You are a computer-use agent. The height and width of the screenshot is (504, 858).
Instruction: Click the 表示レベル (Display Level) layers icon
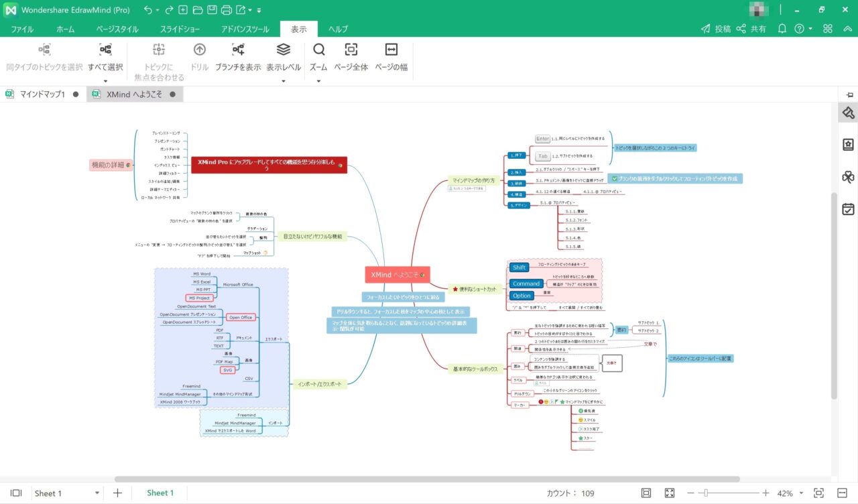click(284, 50)
